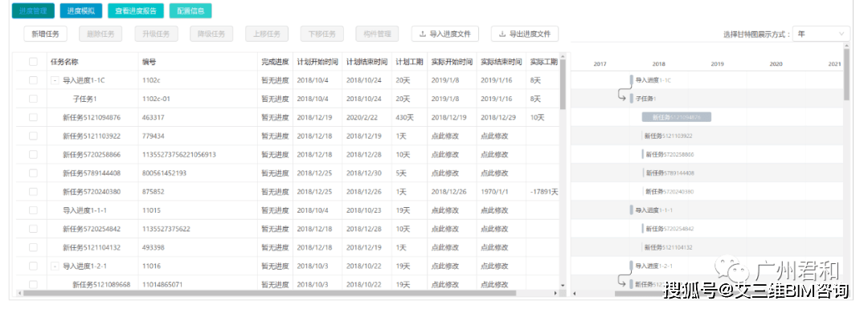868x309 pixels.
Task: Open 构件管理
Action: point(378,34)
